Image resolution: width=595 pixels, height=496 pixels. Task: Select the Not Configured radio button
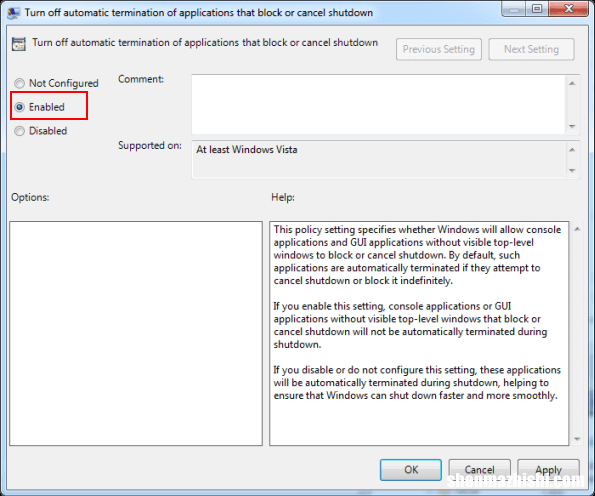click(19, 83)
